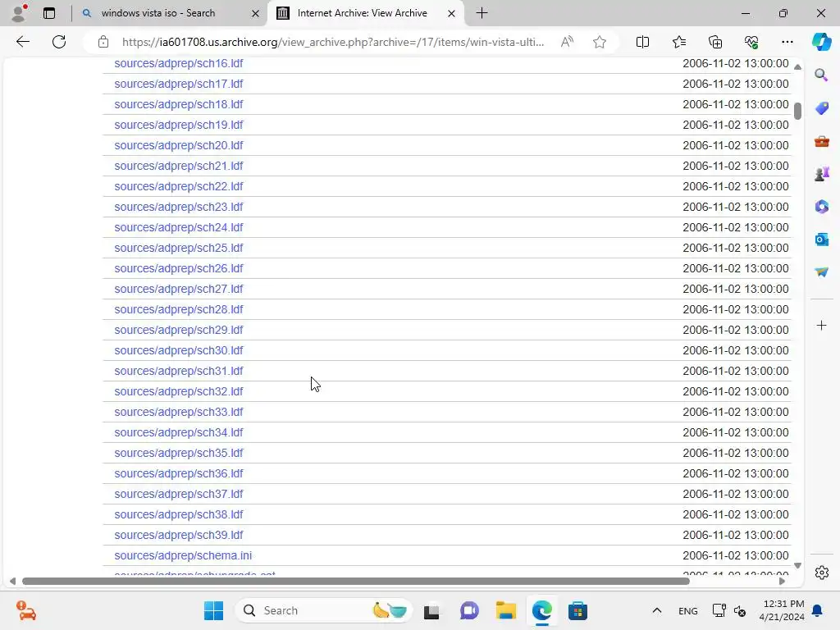Open sources/adprep/sch31.ldf link
The image size is (840, 630).
178,371
